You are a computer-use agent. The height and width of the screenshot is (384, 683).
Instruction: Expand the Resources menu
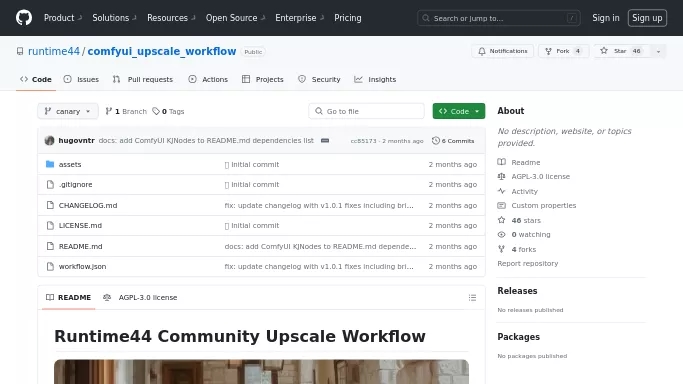(171, 18)
